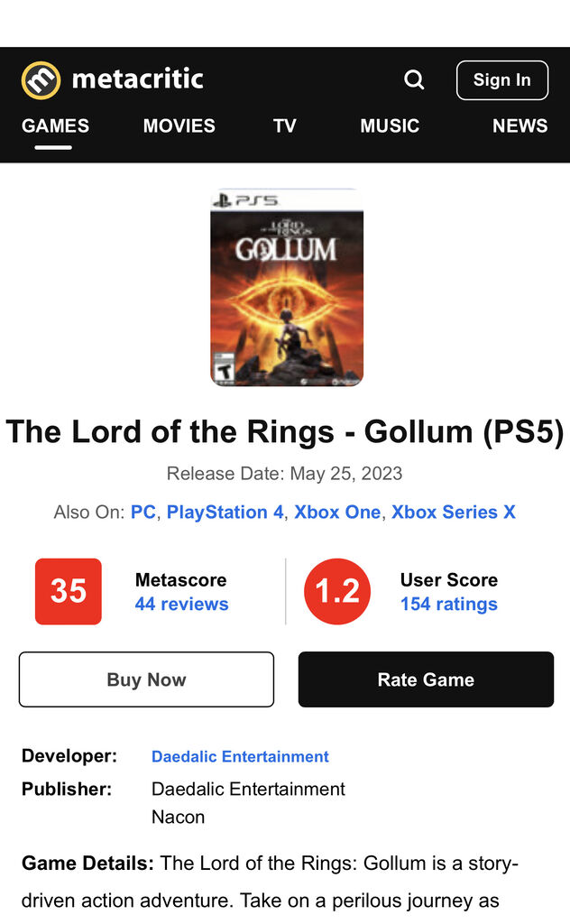Click the Metacritic logo icon

tap(41, 80)
